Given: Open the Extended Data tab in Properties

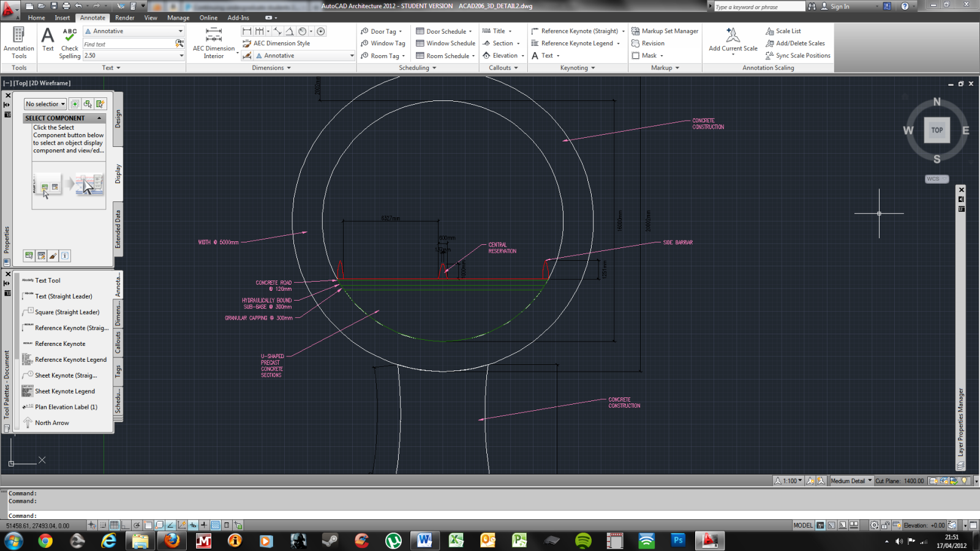Looking at the screenshot, I should coord(118,228).
